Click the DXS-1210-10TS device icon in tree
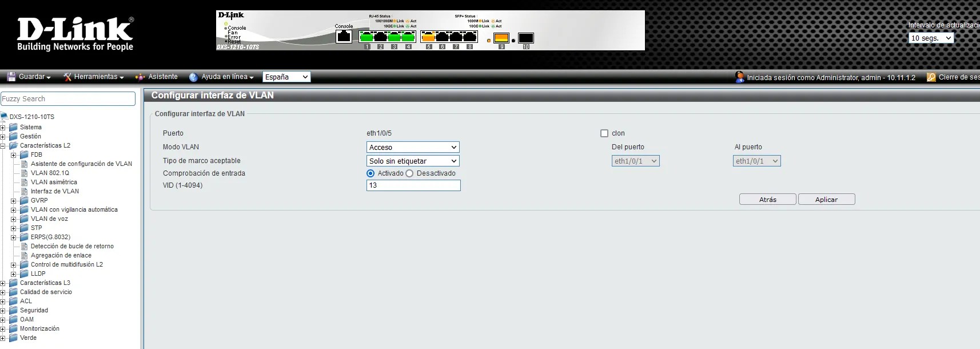The width and height of the screenshot is (980, 349). pyautogui.click(x=4, y=117)
